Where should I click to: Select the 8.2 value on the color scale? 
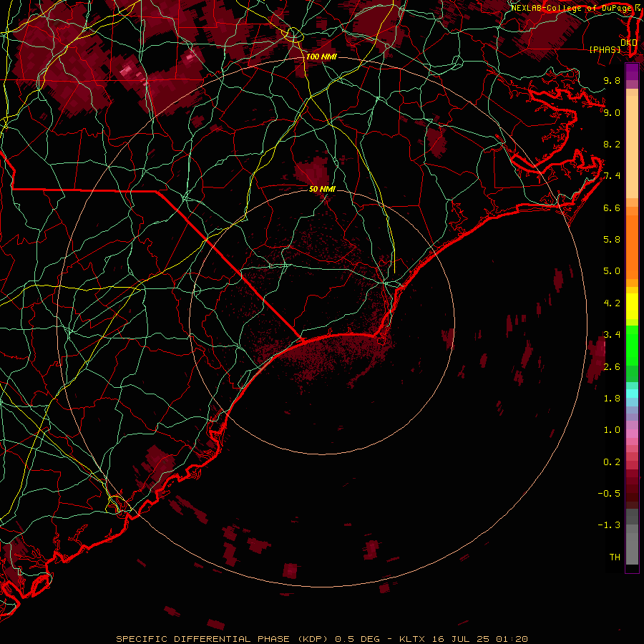612,144
